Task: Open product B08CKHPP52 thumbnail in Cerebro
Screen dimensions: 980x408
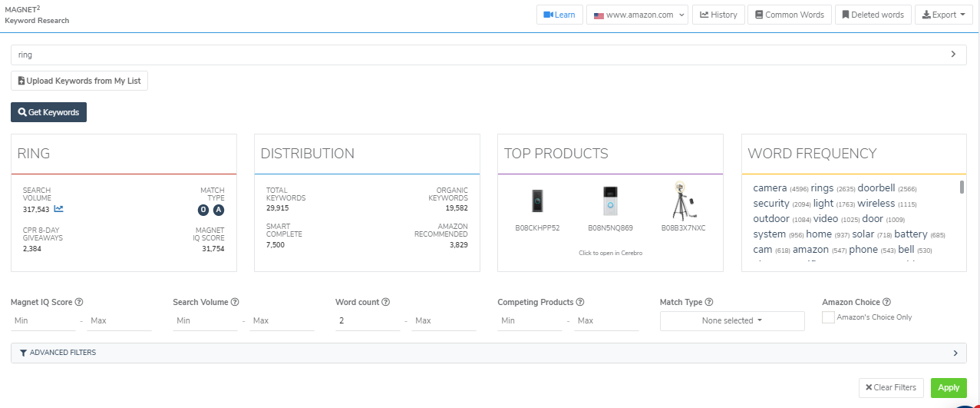Action: (537, 201)
